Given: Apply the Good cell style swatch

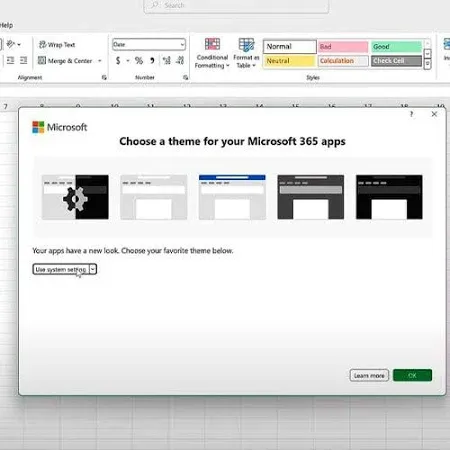Looking at the screenshot, I should click(x=396, y=47).
